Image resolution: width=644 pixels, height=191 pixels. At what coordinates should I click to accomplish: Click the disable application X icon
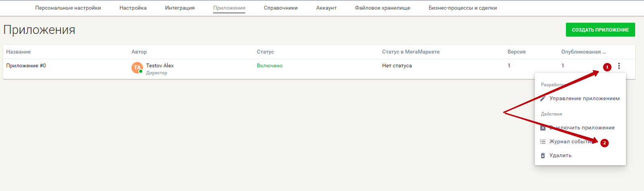coord(543,128)
